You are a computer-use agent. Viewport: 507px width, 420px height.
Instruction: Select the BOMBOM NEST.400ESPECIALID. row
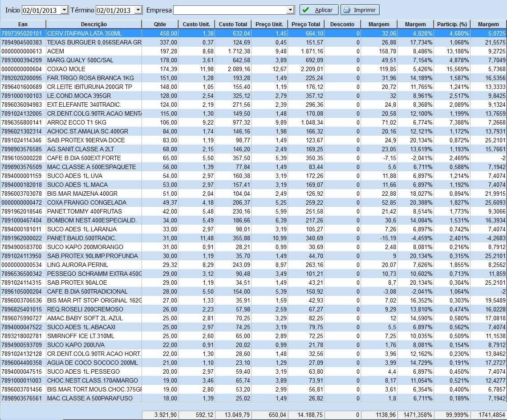pos(254,220)
